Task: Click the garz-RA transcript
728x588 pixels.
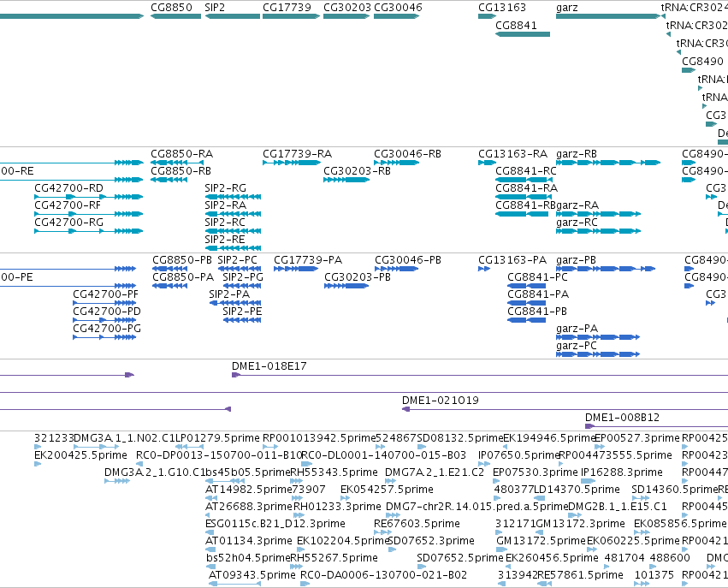Action: 599,214
